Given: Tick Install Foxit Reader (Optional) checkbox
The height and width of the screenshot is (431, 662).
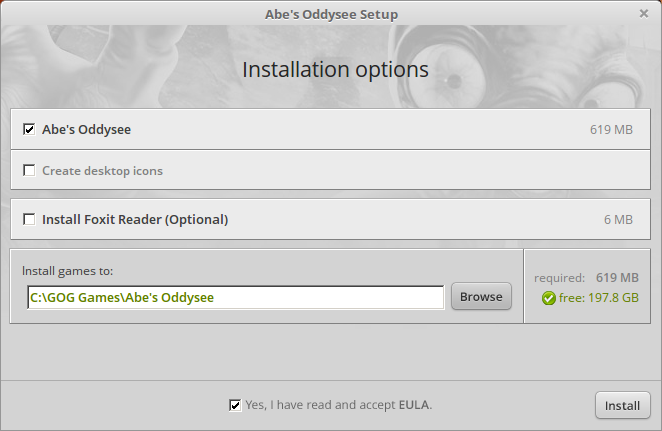Looking at the screenshot, I should (x=29, y=220).
